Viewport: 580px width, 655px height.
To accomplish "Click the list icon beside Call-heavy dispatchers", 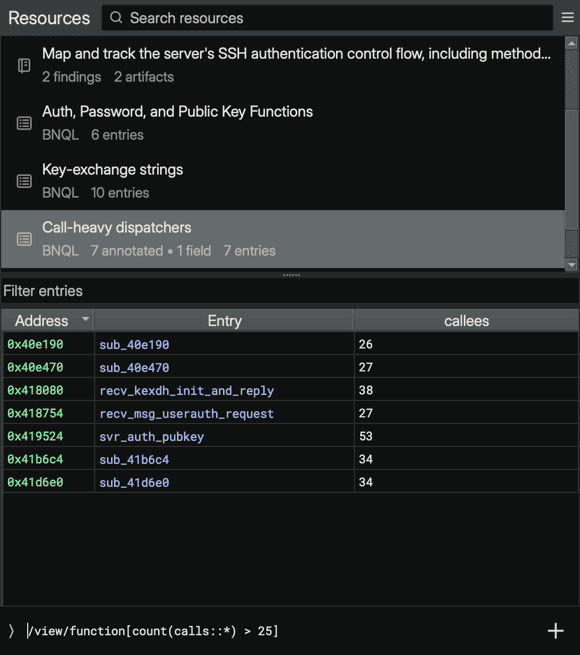I will (x=24, y=239).
